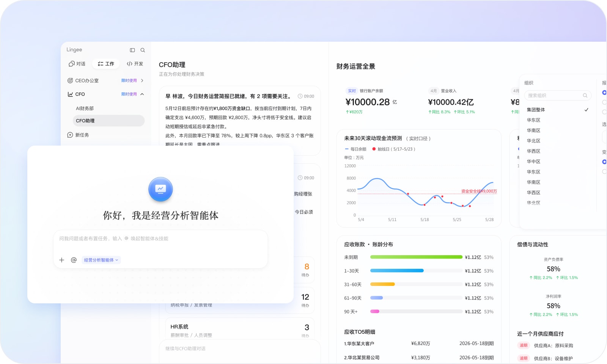Click the checkmark beside 集团整体

click(587, 110)
